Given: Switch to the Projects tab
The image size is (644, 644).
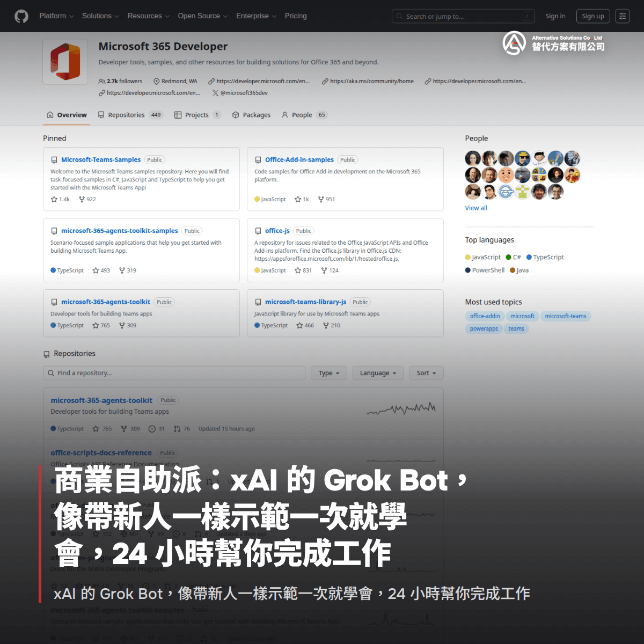Looking at the screenshot, I should pos(197,115).
